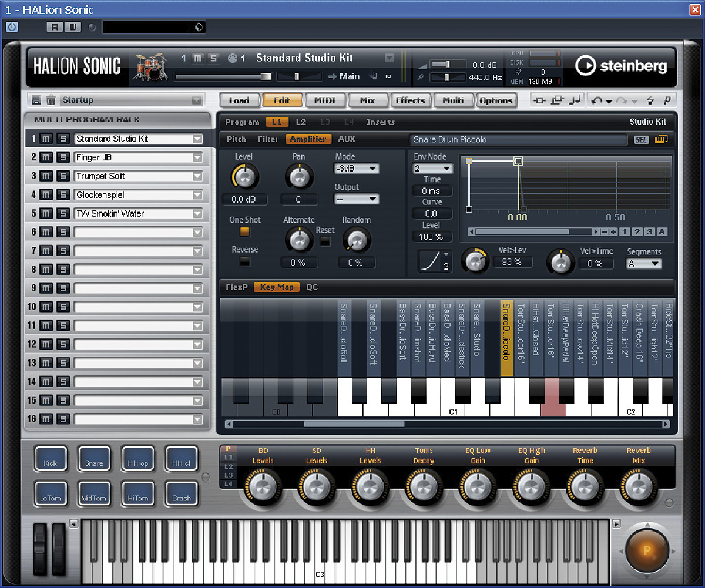The height and width of the screenshot is (588, 705).
Task: Open the Output dropdown
Action: 357,199
